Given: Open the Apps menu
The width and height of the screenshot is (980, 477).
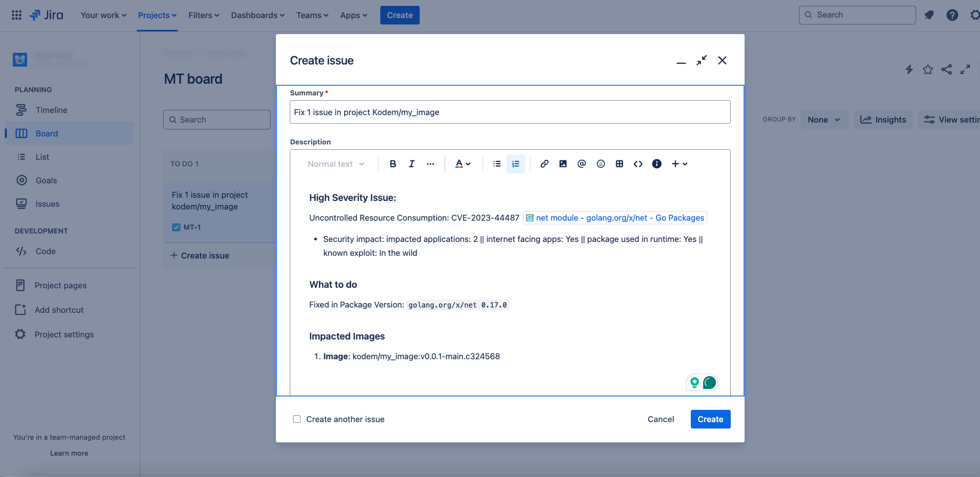Looking at the screenshot, I should [x=354, y=15].
